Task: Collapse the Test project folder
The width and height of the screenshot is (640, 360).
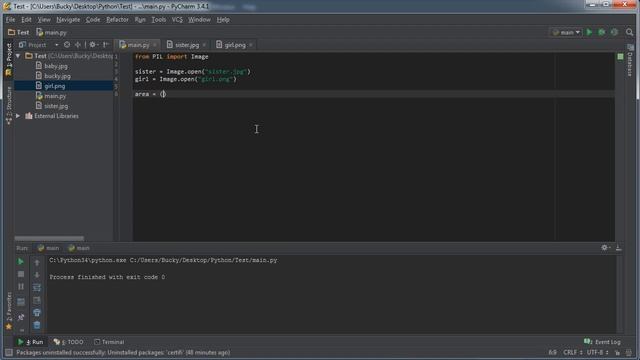Action: pos(18,56)
